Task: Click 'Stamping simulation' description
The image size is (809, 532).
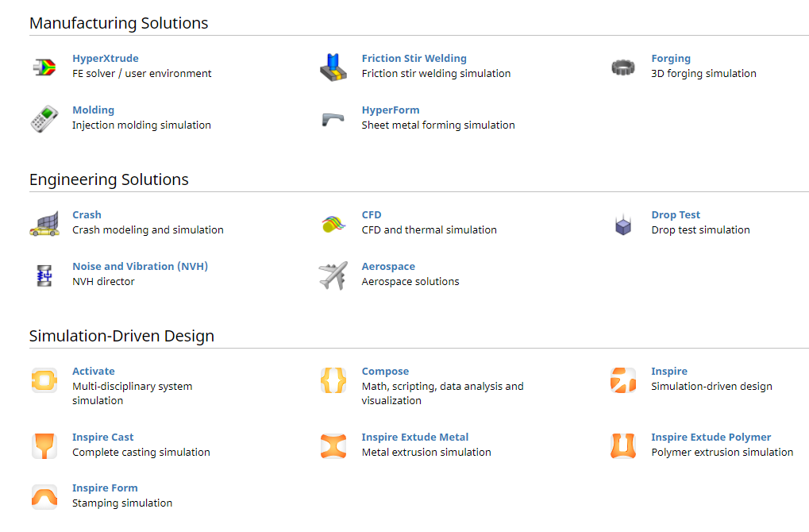Action: pos(122,503)
